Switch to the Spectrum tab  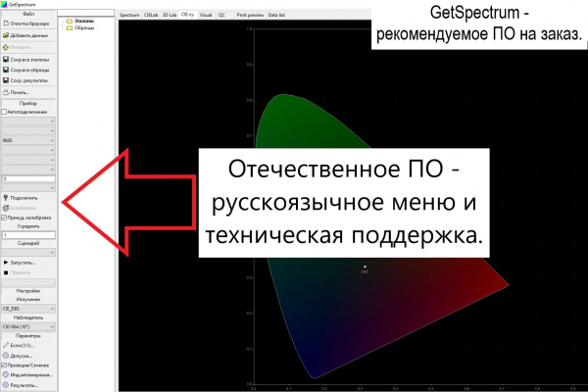pyautogui.click(x=129, y=15)
